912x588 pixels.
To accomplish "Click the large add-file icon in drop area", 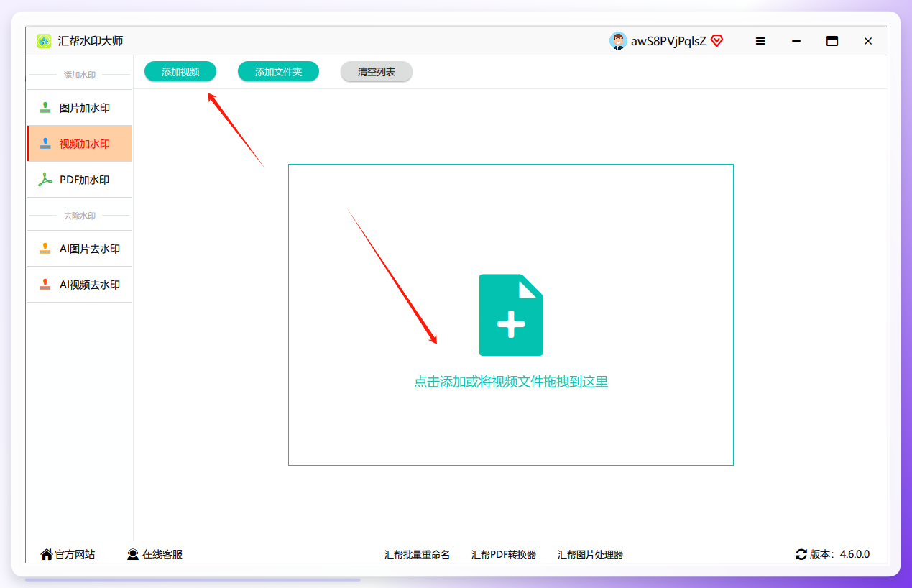I will click(511, 315).
